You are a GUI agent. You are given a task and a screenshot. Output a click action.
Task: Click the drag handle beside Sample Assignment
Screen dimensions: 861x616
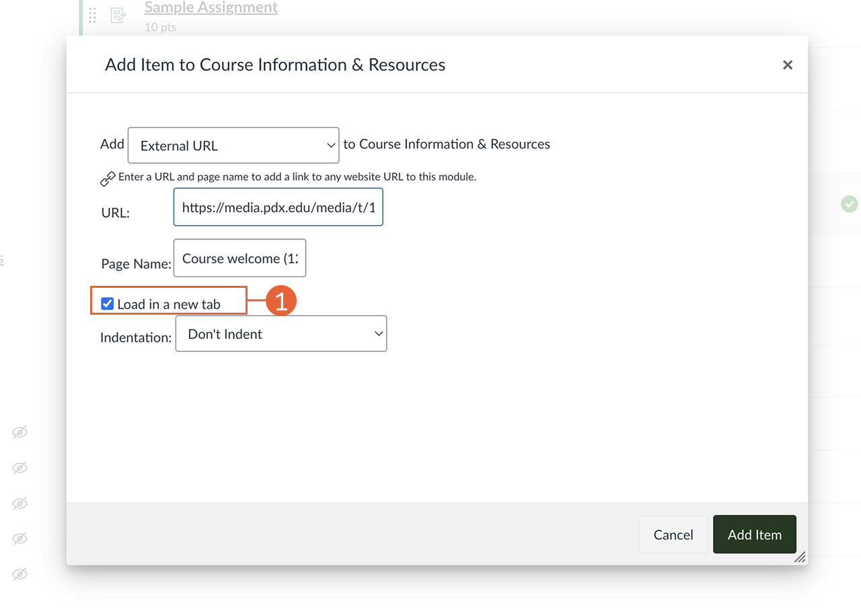92,15
